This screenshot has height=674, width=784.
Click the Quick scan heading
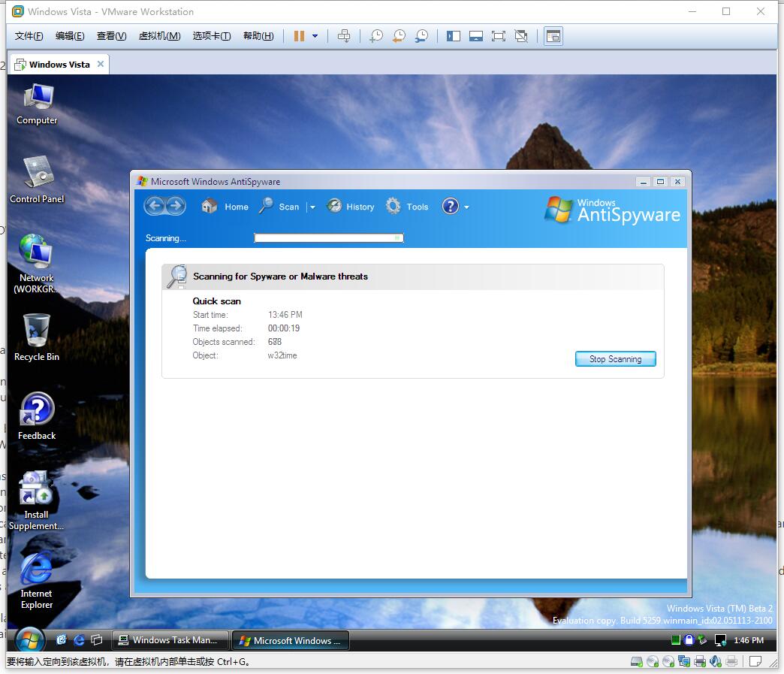click(216, 301)
